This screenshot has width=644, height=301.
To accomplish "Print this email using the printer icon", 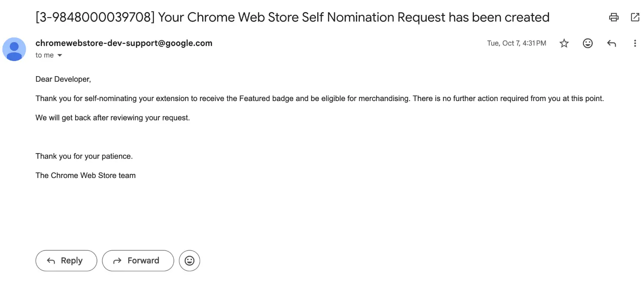I will pyautogui.click(x=614, y=17).
